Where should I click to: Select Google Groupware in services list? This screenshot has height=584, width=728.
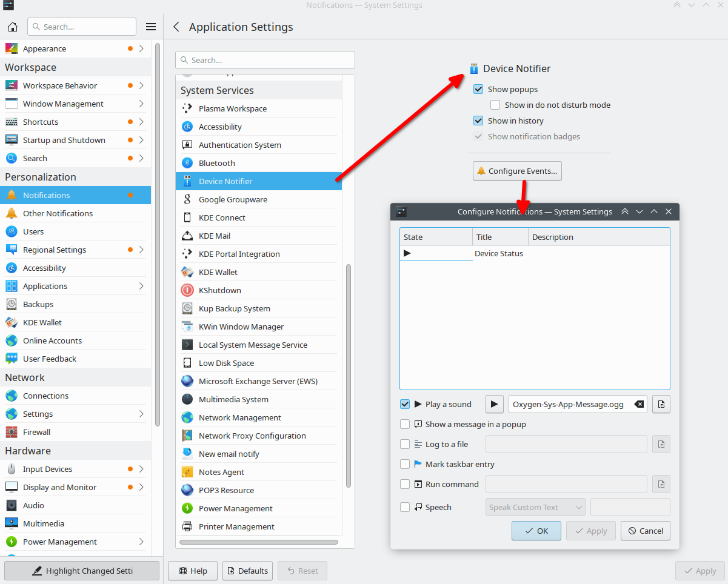pyautogui.click(x=259, y=199)
